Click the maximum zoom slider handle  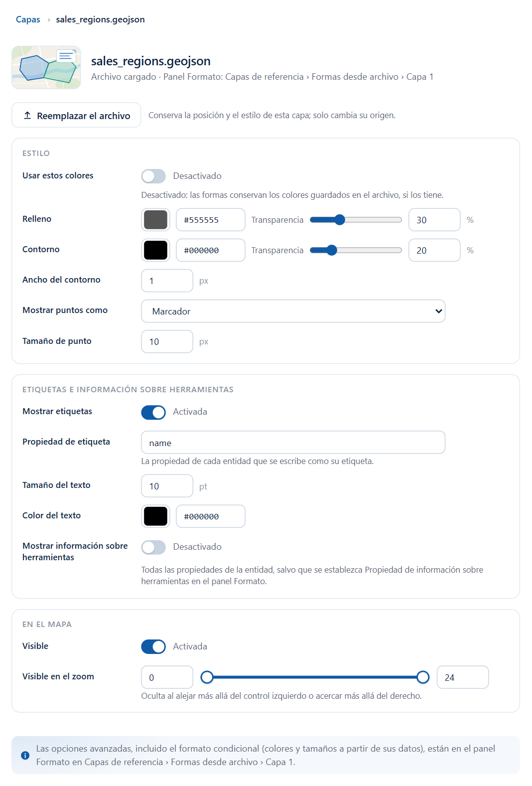423,677
